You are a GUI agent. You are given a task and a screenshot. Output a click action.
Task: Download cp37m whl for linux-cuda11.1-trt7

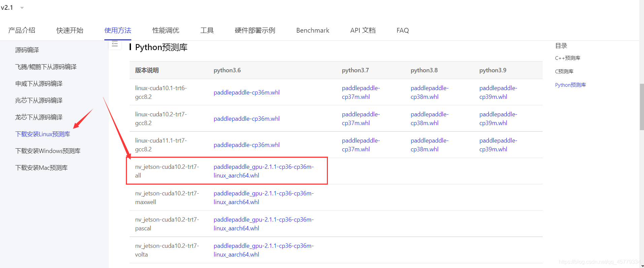(361, 145)
